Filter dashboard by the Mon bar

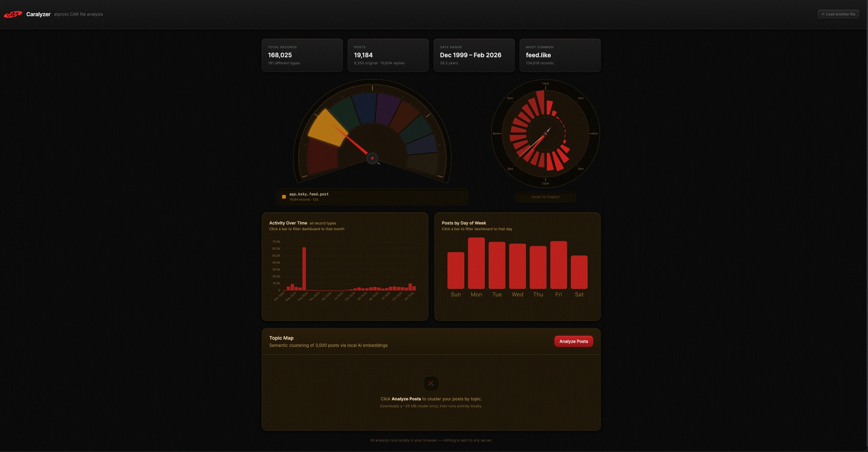click(476, 263)
